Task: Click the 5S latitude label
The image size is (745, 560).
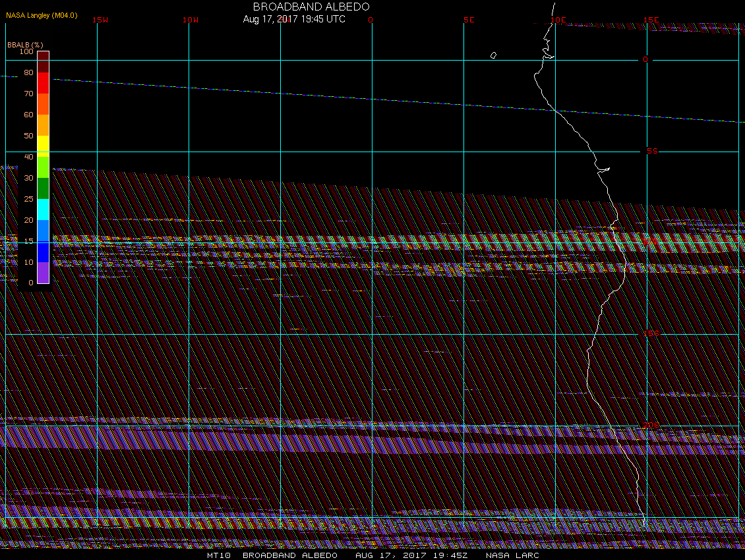Action: (x=652, y=151)
